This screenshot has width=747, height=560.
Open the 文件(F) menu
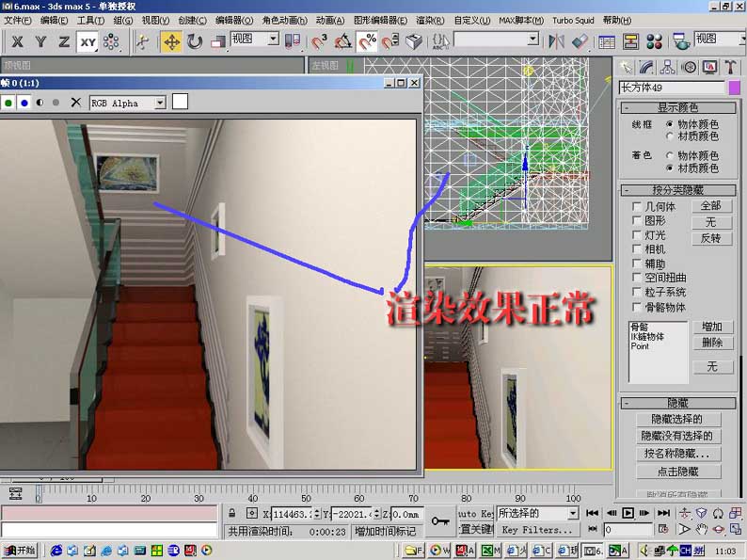18,21
